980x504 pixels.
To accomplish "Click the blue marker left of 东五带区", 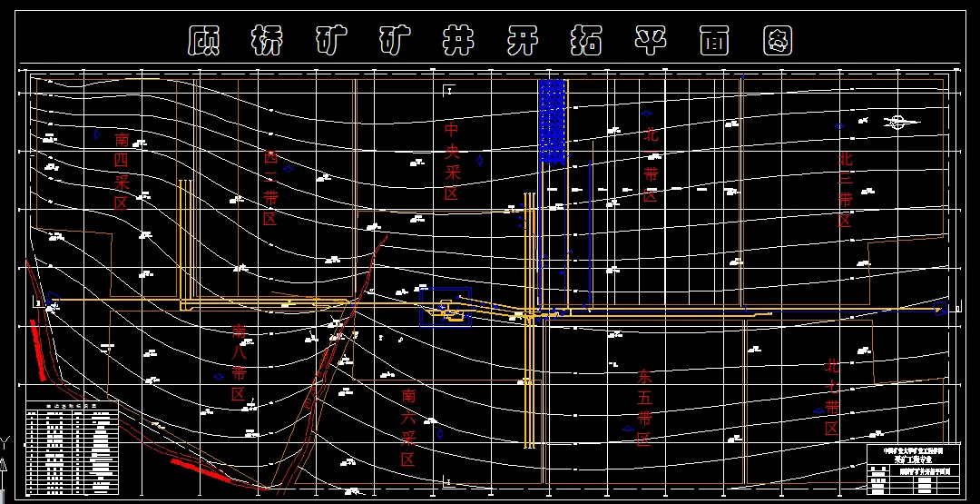I will pyautogui.click(x=628, y=429).
